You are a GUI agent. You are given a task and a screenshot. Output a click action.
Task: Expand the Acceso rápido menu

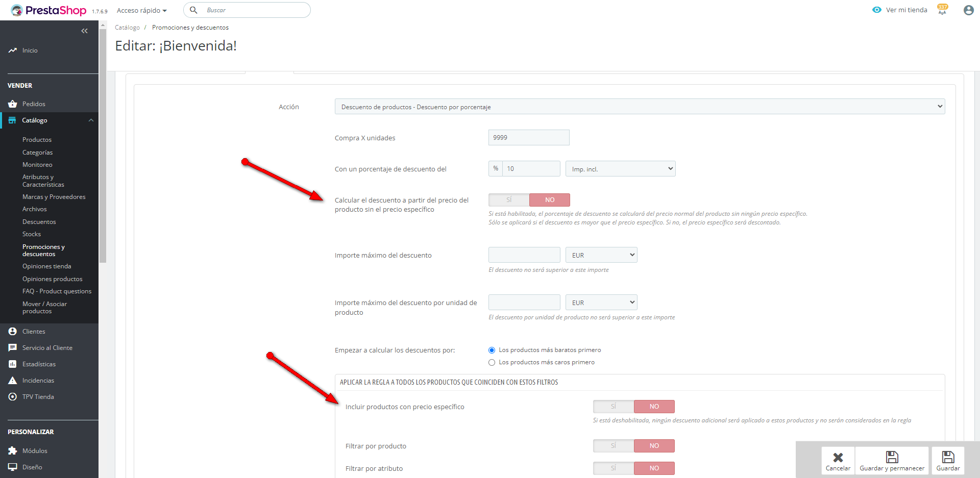tap(141, 10)
